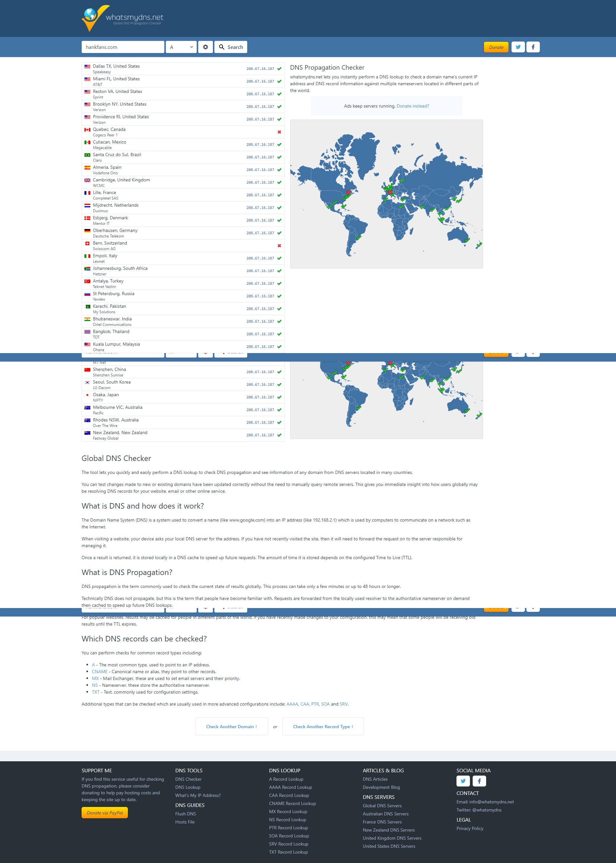Screen dimensions: 616x863
Task: Click the Facebook icon in the top bar
Action: [x=532, y=47]
